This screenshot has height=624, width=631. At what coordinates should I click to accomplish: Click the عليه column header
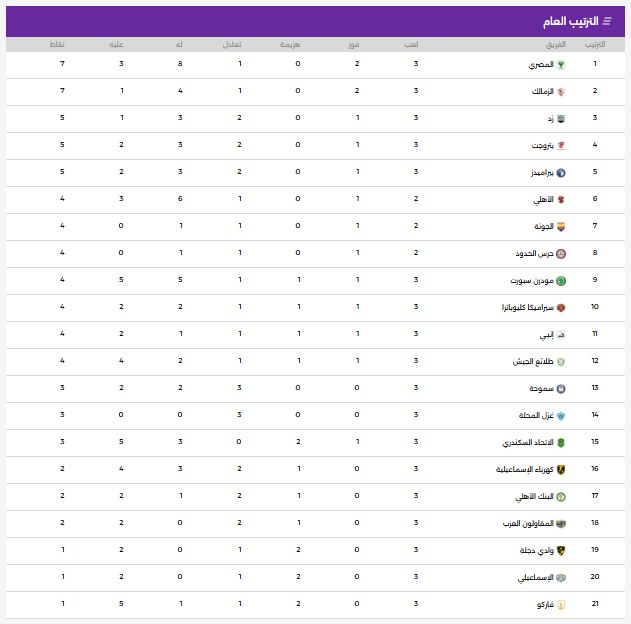[x=116, y=44]
